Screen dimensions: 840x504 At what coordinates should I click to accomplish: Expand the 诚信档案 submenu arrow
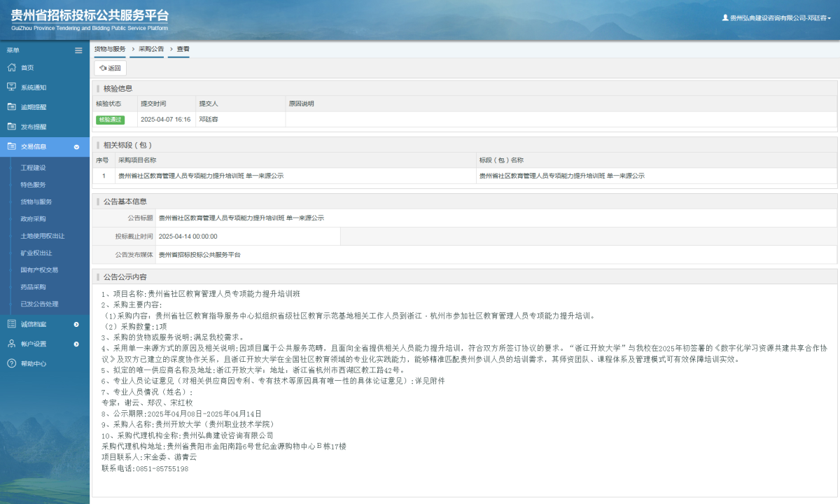tap(76, 324)
